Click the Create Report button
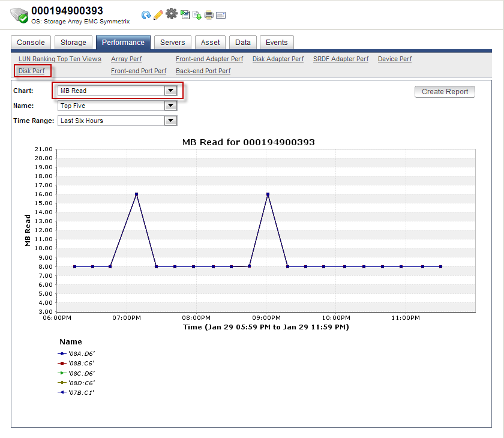 tap(445, 92)
